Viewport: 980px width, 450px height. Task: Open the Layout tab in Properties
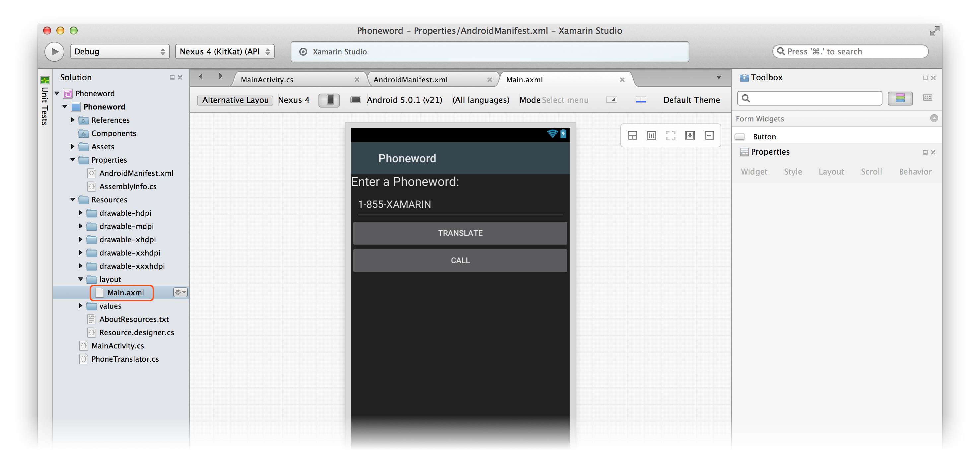coord(831,172)
